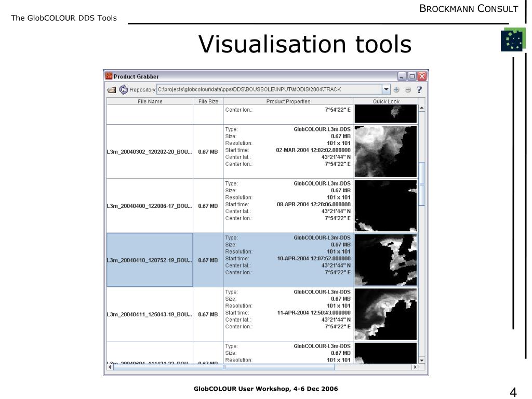Click start time 08-APR-2004 12:20:06.000000
Viewport: 532px width, 399px height.
[x=313, y=204]
